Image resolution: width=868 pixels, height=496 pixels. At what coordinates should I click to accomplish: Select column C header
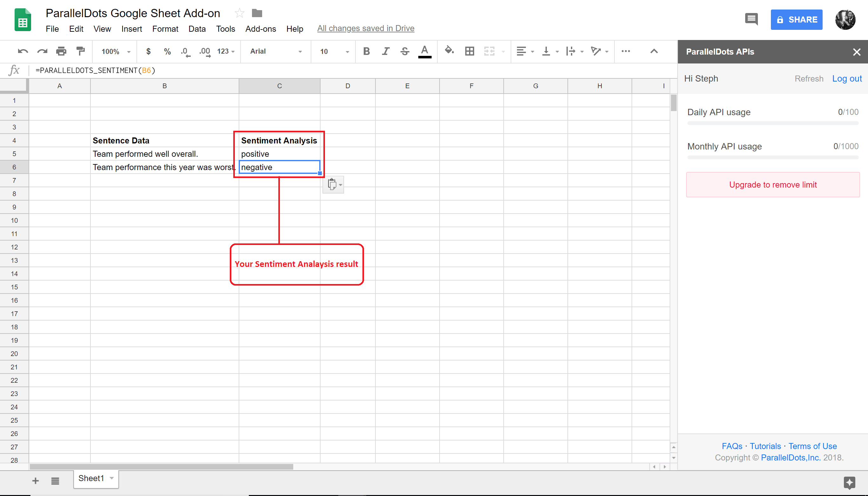[x=279, y=86]
